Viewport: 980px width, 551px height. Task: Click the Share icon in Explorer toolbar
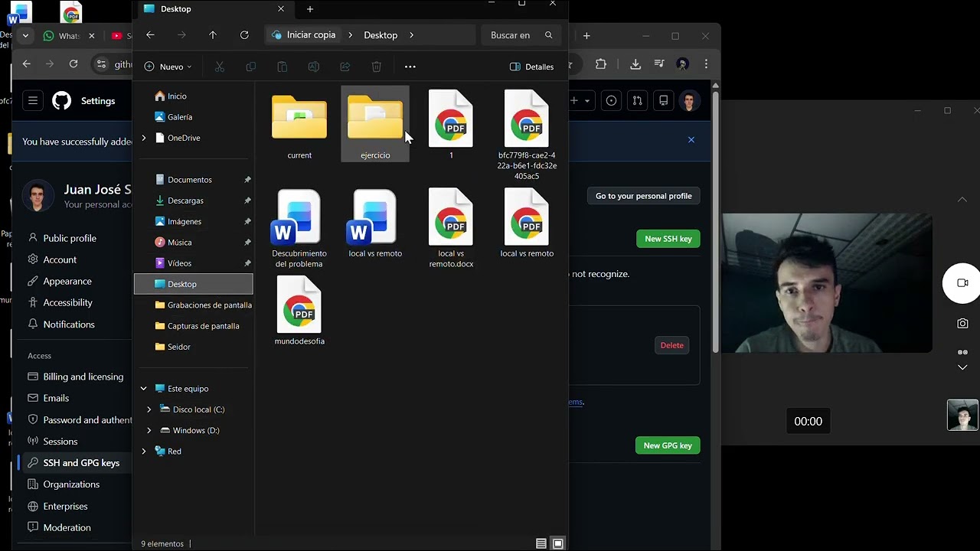[345, 67]
